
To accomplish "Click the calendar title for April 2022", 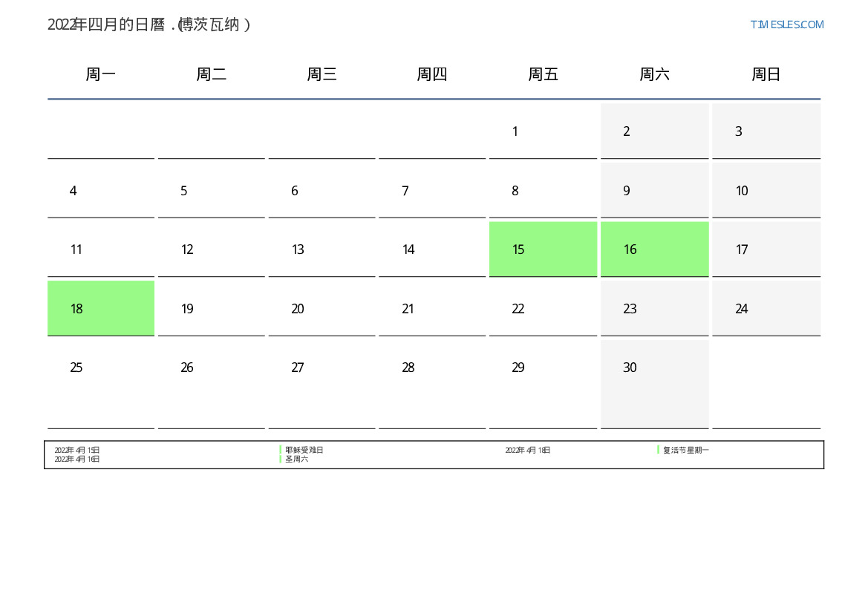I will (x=149, y=25).
